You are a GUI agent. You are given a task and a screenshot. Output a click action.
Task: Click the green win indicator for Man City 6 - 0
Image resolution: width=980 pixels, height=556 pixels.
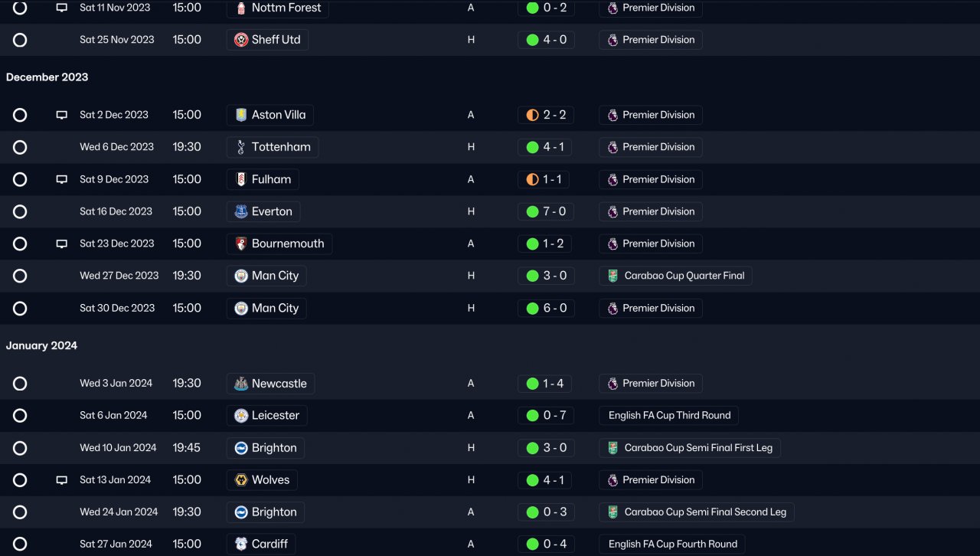point(533,309)
